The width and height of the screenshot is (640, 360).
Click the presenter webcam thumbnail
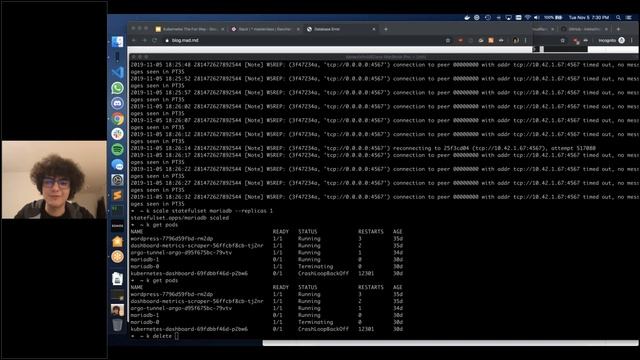point(54,180)
